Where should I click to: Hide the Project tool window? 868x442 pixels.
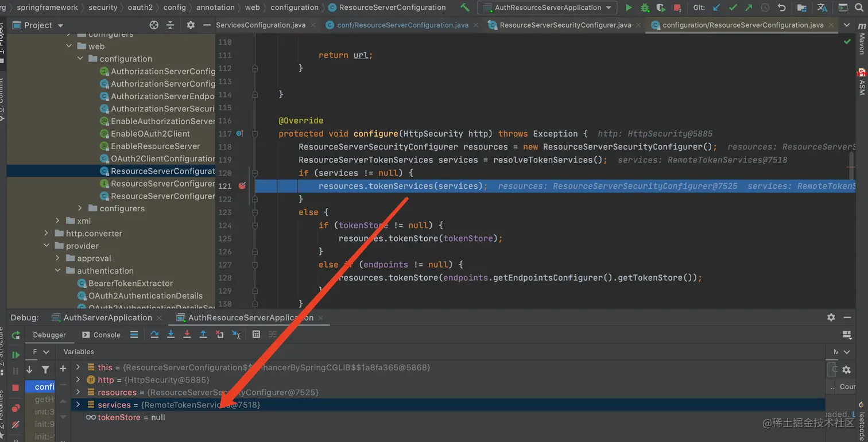pos(207,25)
